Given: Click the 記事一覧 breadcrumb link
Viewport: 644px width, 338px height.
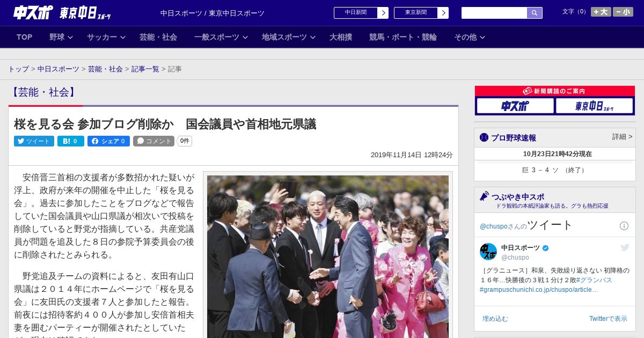Looking at the screenshot, I should pos(145,69).
